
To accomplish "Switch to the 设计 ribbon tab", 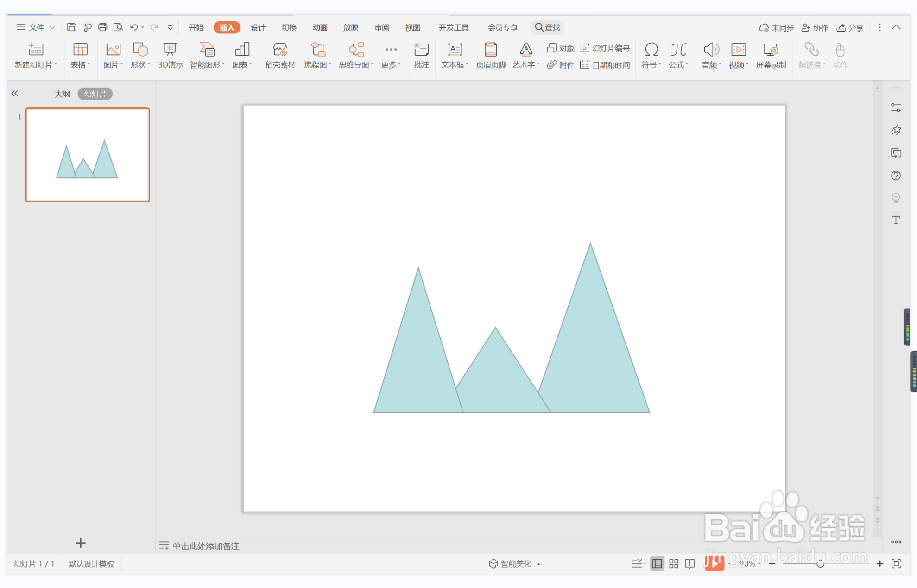I will pyautogui.click(x=258, y=27).
